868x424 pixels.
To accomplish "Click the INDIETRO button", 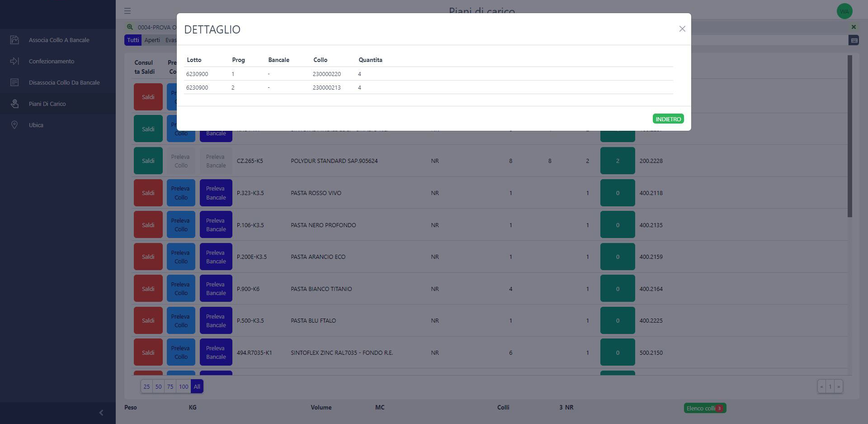I will click(x=668, y=119).
